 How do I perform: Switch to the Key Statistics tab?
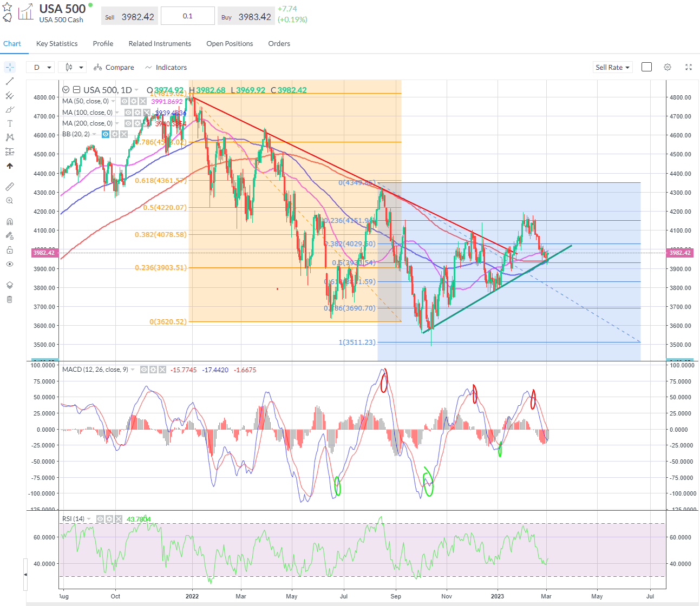pos(57,43)
